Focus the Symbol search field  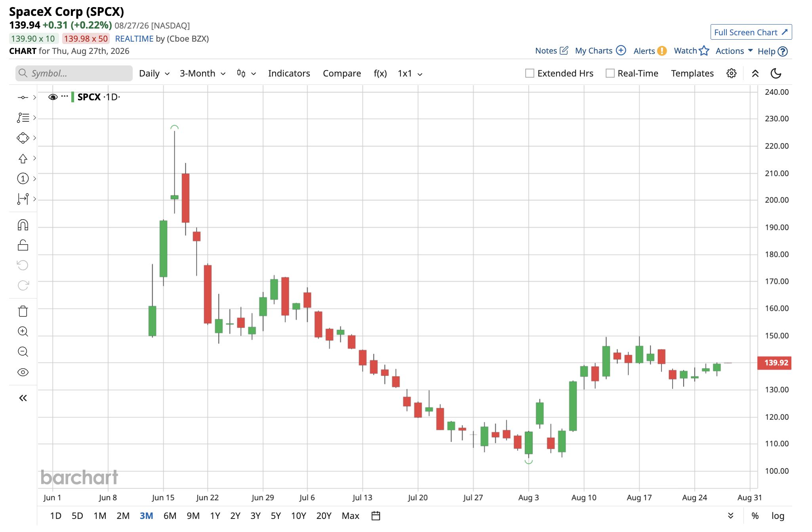pyautogui.click(x=74, y=73)
